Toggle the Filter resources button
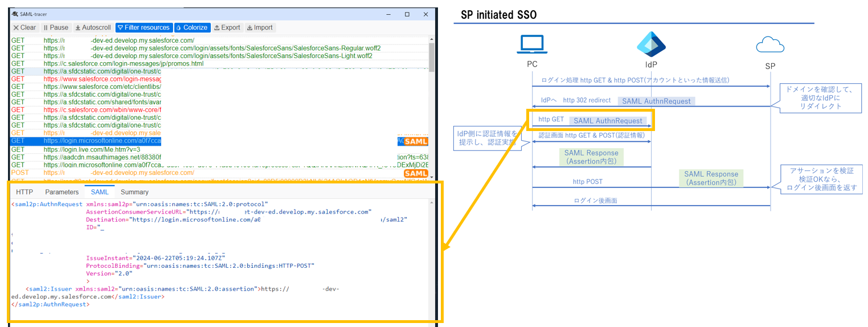This screenshot has width=868, height=327. [144, 27]
